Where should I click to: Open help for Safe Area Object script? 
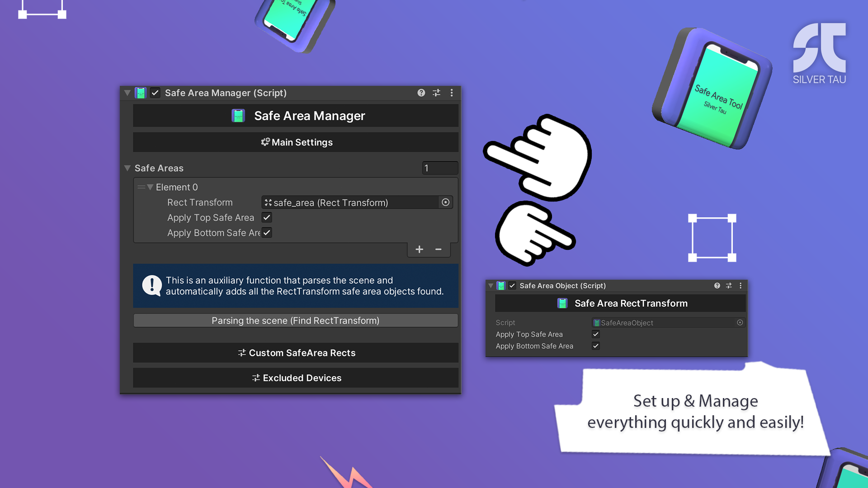pos(717,286)
